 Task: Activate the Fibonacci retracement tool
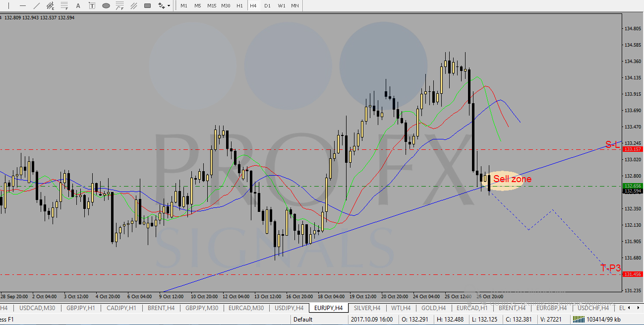point(64,6)
